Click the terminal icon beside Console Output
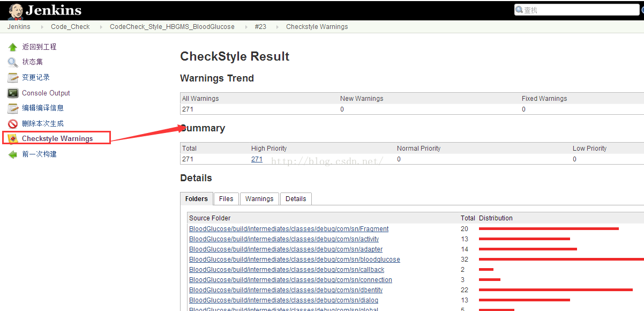The width and height of the screenshot is (644, 311). (x=13, y=93)
